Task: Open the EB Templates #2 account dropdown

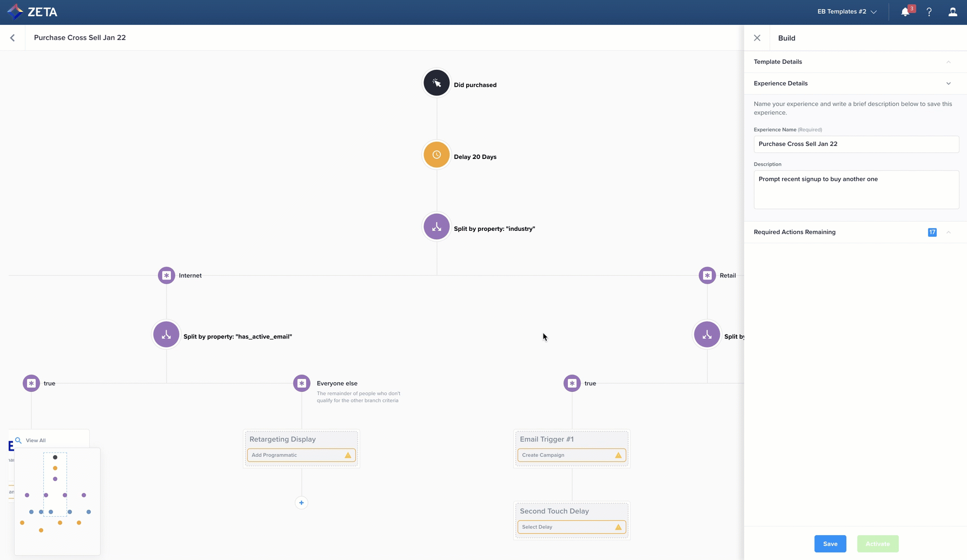Action: click(x=846, y=11)
